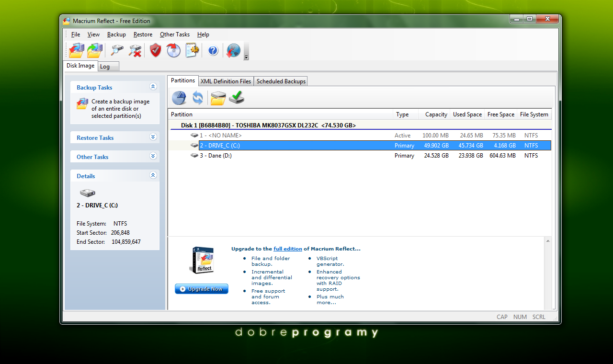Click the disk with green checkmark icon

click(x=237, y=98)
